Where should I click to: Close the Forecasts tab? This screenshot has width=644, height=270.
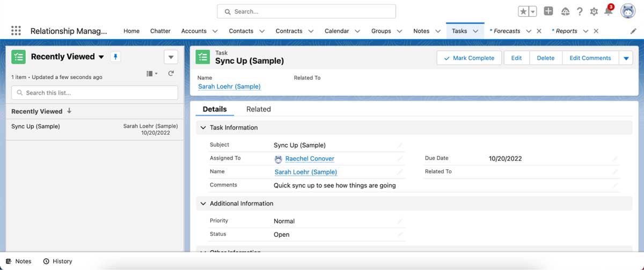point(539,31)
